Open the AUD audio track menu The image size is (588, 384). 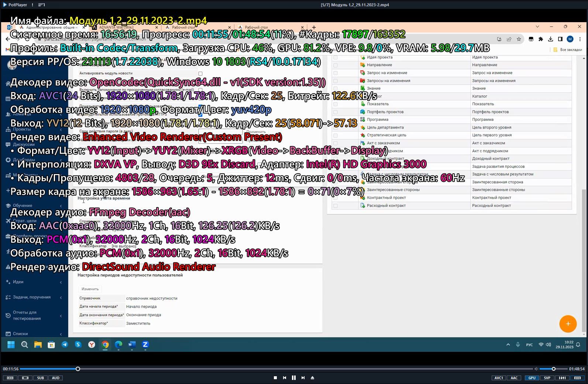(x=55, y=378)
